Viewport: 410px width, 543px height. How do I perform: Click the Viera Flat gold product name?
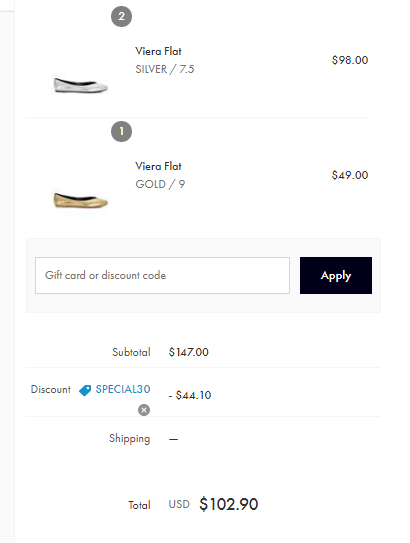pyautogui.click(x=158, y=166)
